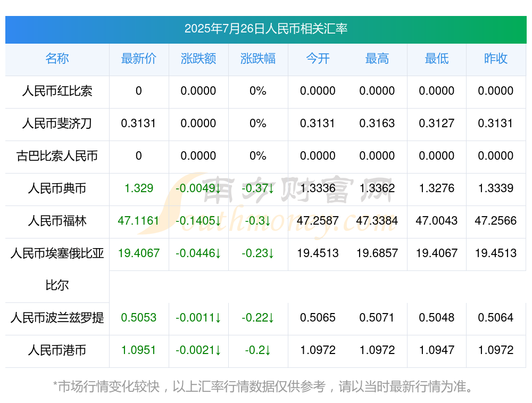This screenshot has height=403, width=532.
Task: Click the lowest value 1.0947
Action: tap(437, 350)
